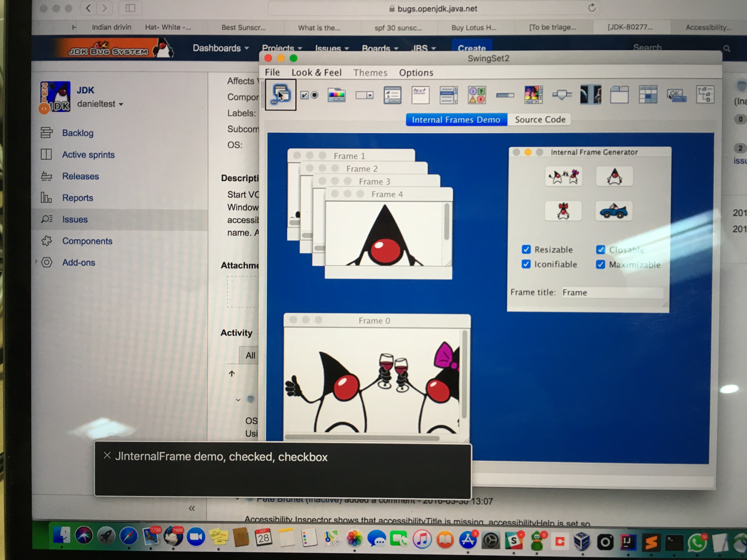The height and width of the screenshot is (560, 747).
Task: Select the JSlider demo toolbar icon
Action: click(x=562, y=95)
